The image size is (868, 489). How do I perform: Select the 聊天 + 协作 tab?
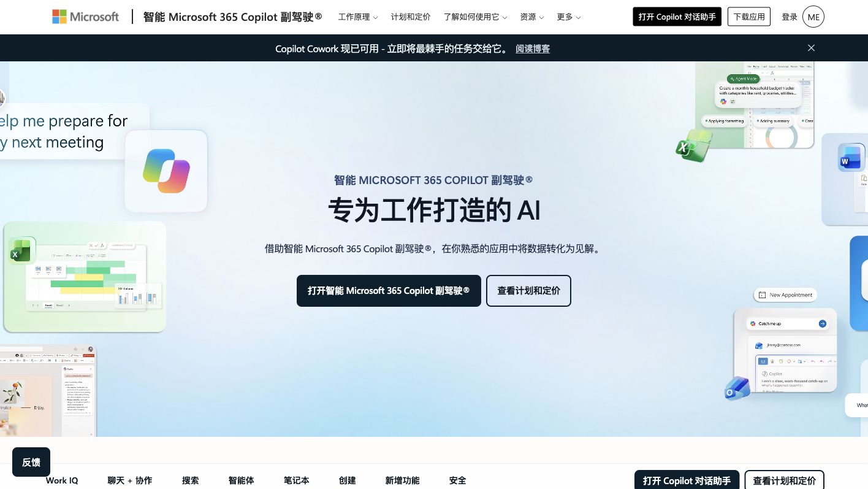[x=130, y=480]
